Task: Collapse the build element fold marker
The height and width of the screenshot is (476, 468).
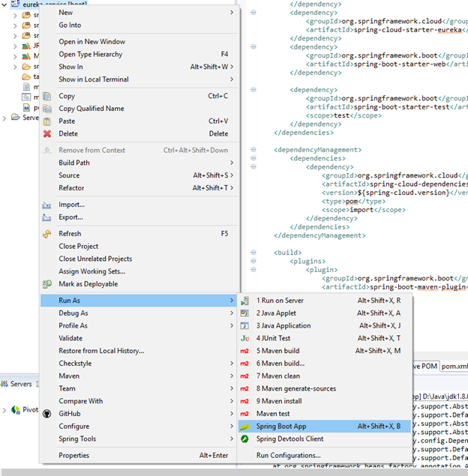Action: point(253,253)
